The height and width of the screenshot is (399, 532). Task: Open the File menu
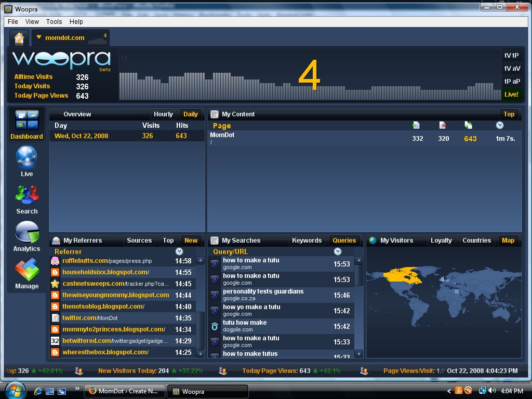coord(13,22)
